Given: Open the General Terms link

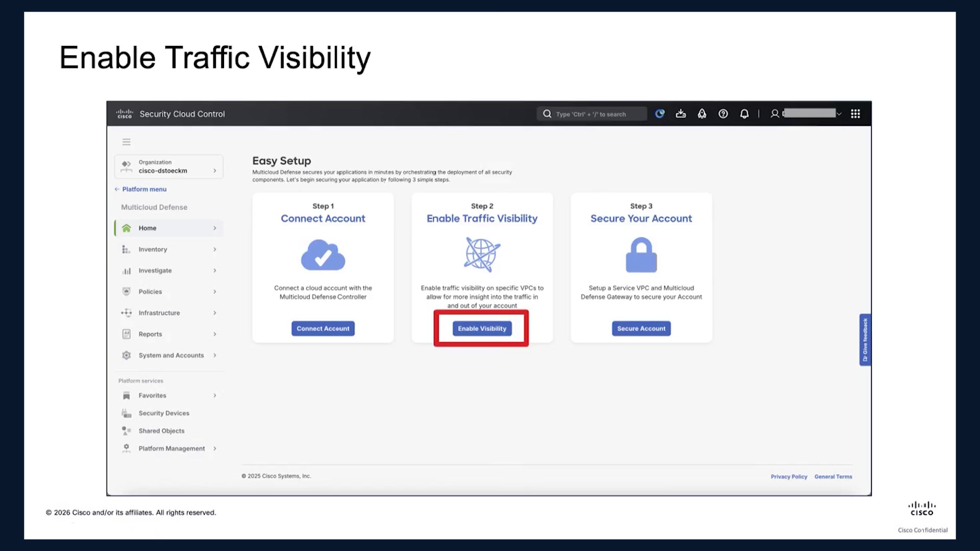Looking at the screenshot, I should click(x=833, y=477).
